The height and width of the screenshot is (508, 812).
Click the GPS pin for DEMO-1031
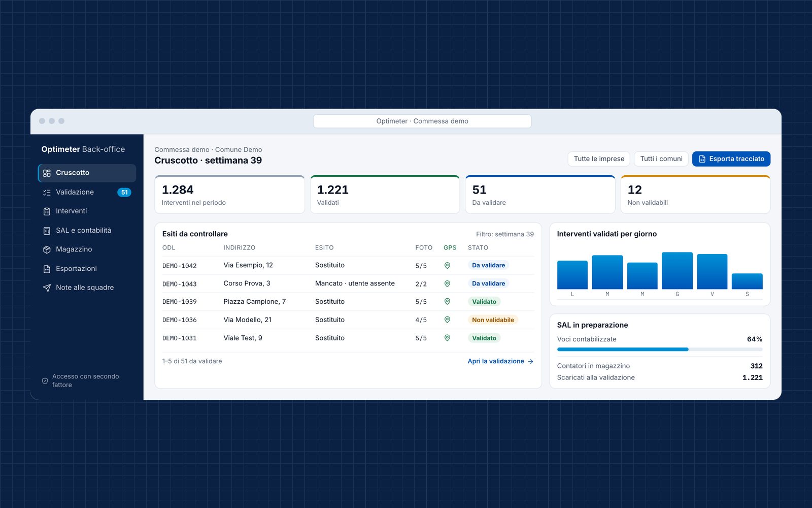pos(447,338)
